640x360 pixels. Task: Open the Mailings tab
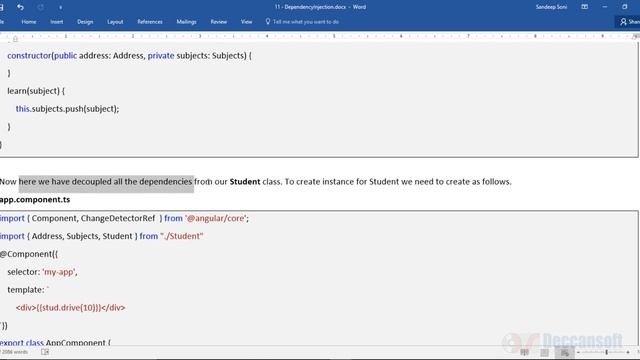click(x=186, y=22)
